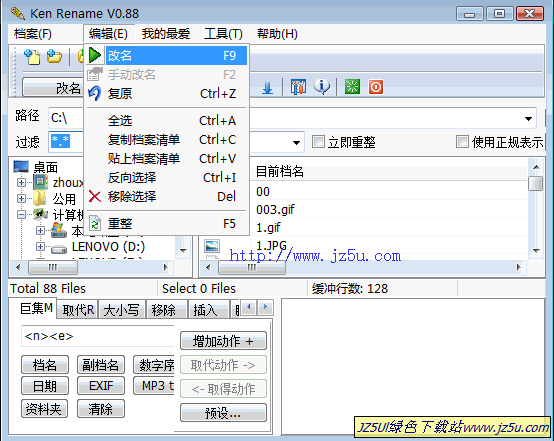Choose 改名 F9 from the edit menu

click(166, 55)
